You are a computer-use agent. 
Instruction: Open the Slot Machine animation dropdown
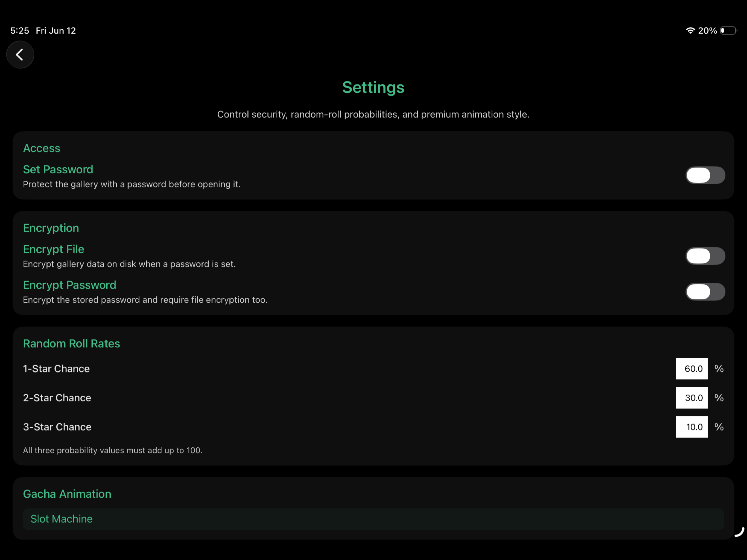[x=373, y=519]
